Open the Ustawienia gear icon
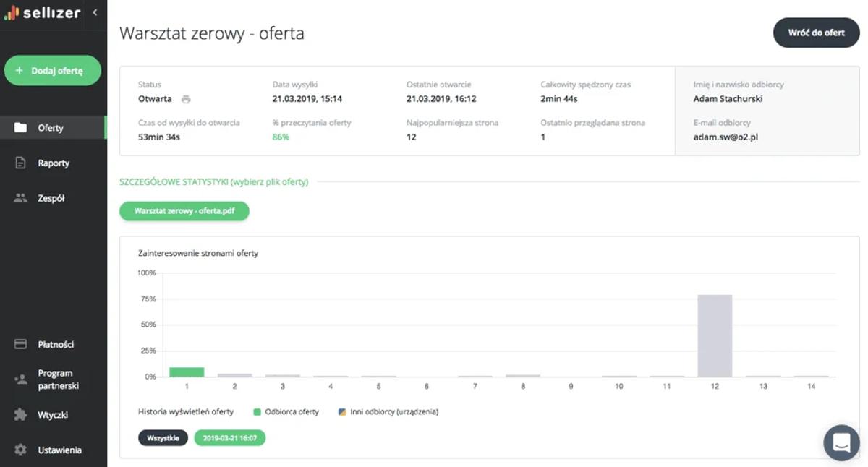The height and width of the screenshot is (467, 868). tap(21, 450)
